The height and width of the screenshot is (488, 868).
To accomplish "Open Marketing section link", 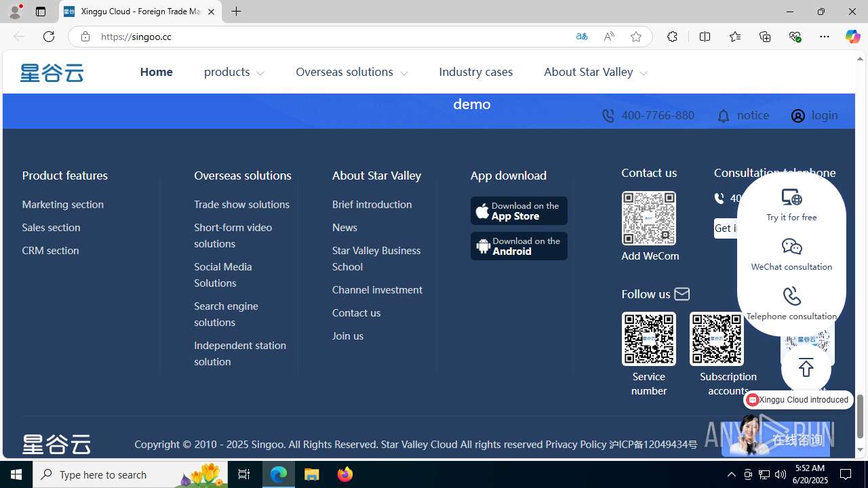I will [62, 204].
